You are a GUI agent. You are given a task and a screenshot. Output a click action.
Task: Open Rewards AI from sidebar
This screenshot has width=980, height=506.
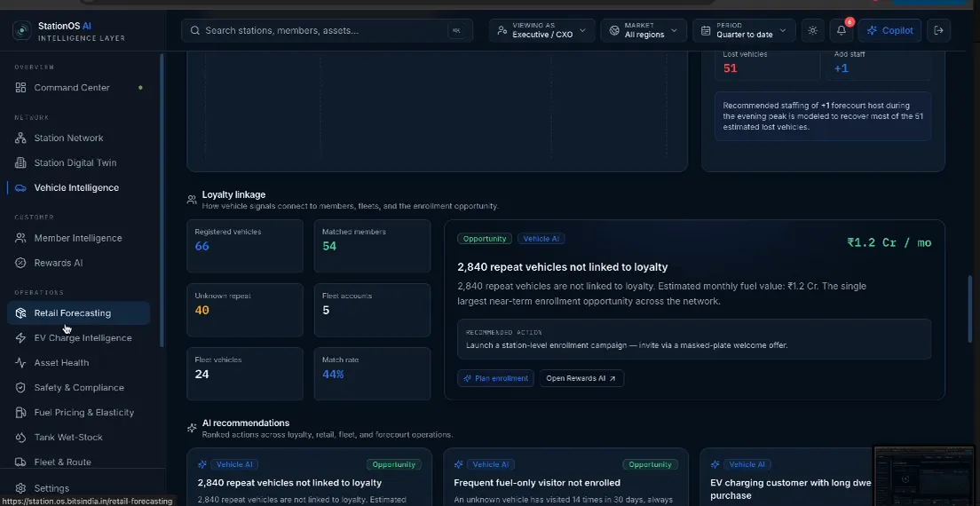[78, 263]
